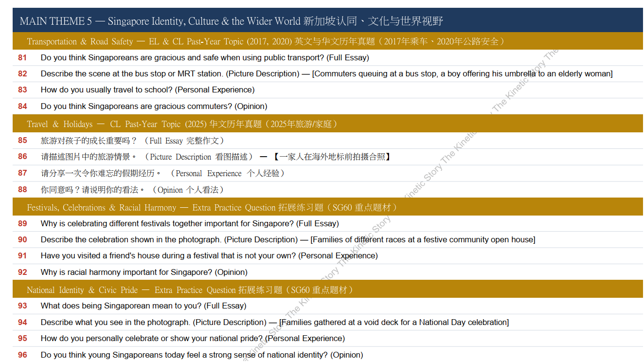Select question 89 about celebrating different festivals
Image resolution: width=644 pixels, height=362 pixels.
pyautogui.click(x=190, y=223)
